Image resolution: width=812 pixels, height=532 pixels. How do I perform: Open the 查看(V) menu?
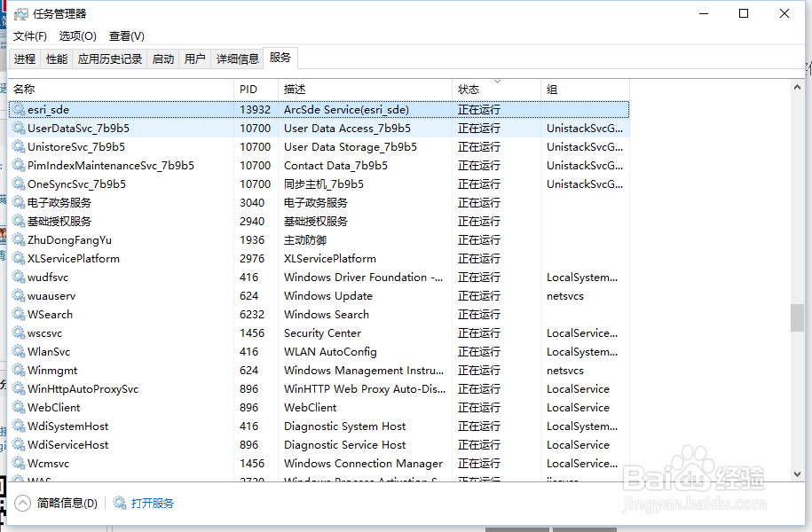pyautogui.click(x=127, y=35)
